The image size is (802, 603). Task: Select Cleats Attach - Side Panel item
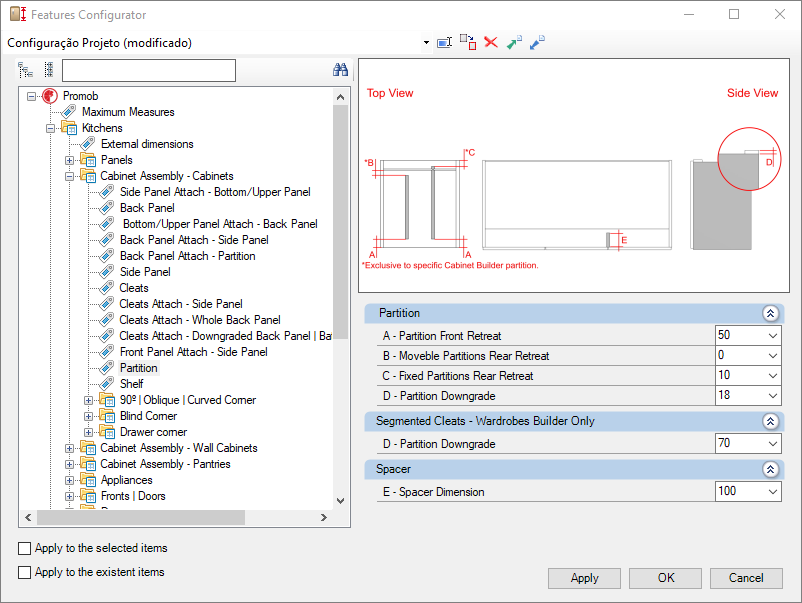coord(181,304)
